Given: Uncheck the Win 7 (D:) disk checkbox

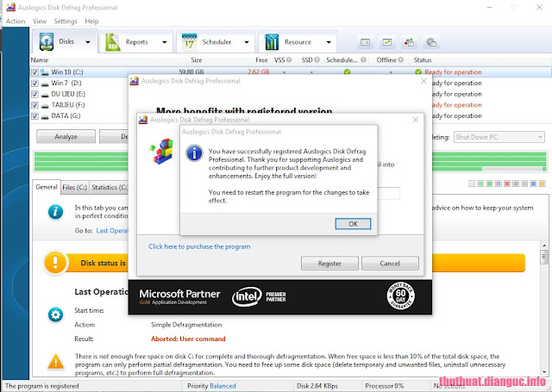Looking at the screenshot, I should pos(34,84).
